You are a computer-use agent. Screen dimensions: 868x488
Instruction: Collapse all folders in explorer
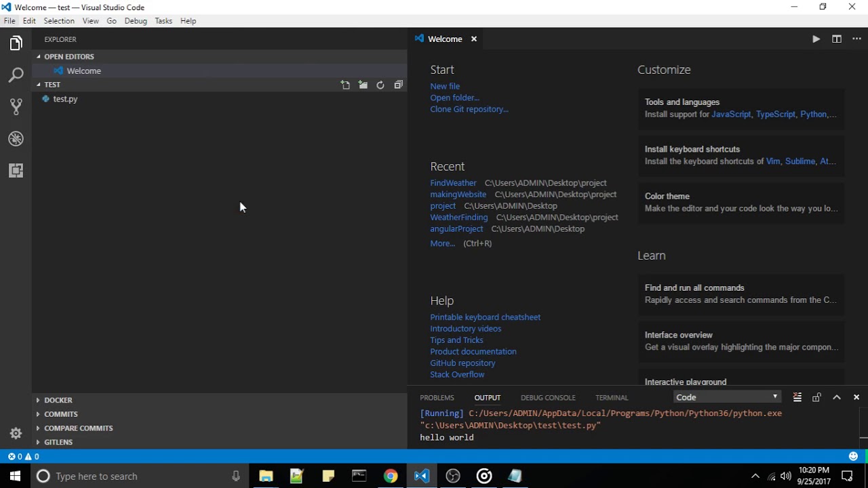click(398, 85)
